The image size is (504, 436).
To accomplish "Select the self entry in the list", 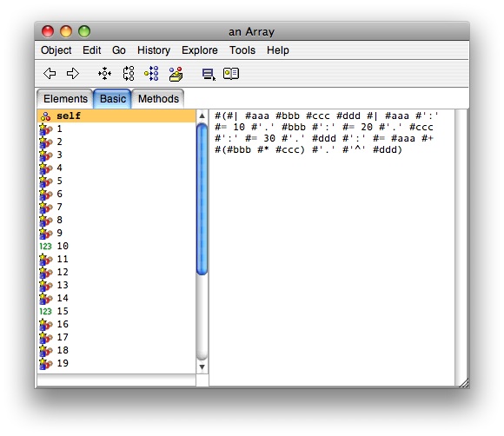I will 116,116.
